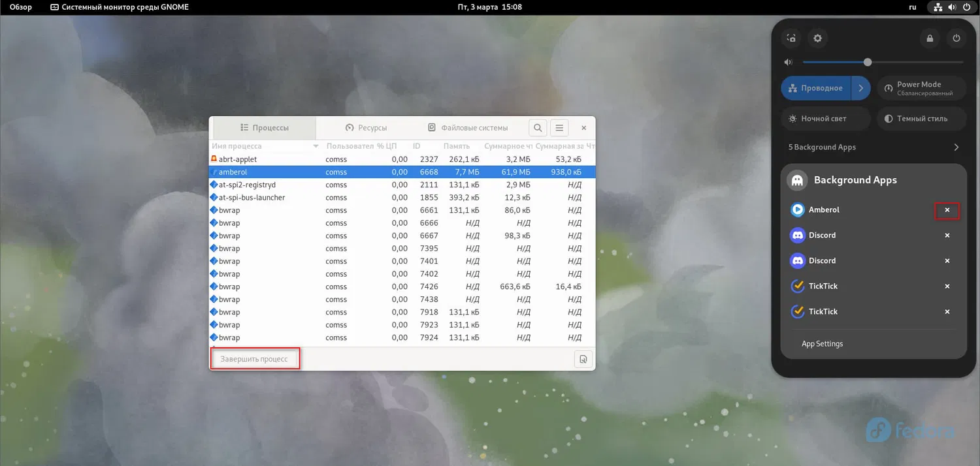Click the top bar volume icon
Viewport: 980px width, 466px height.
953,7
